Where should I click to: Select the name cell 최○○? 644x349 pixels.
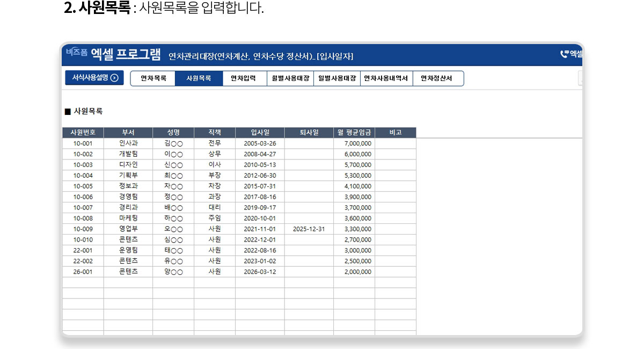coord(173,176)
